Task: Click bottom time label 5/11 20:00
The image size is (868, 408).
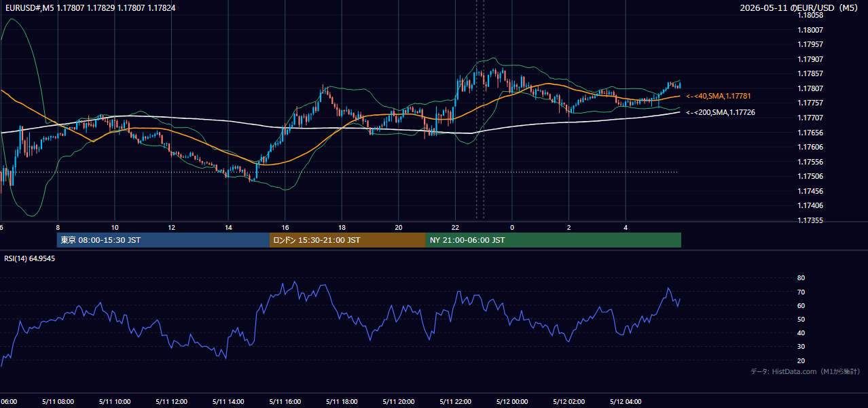Action: point(399,402)
